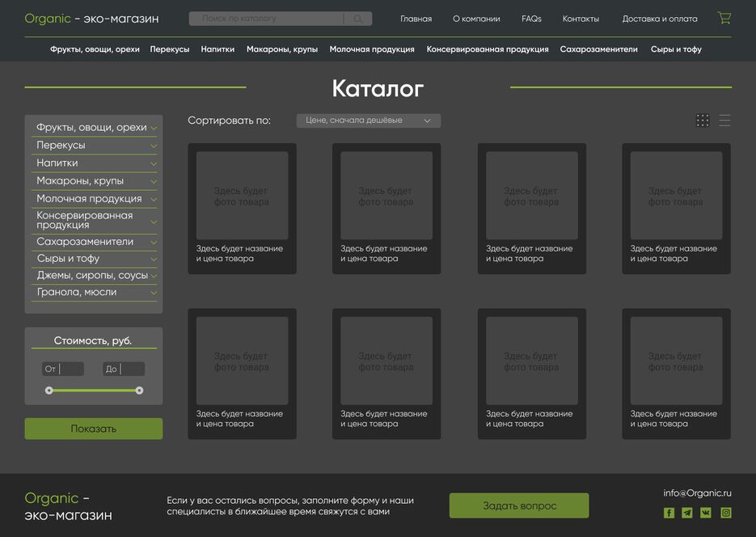The height and width of the screenshot is (537, 756).
Task: Select Напитки in category bar
Action: (218, 49)
